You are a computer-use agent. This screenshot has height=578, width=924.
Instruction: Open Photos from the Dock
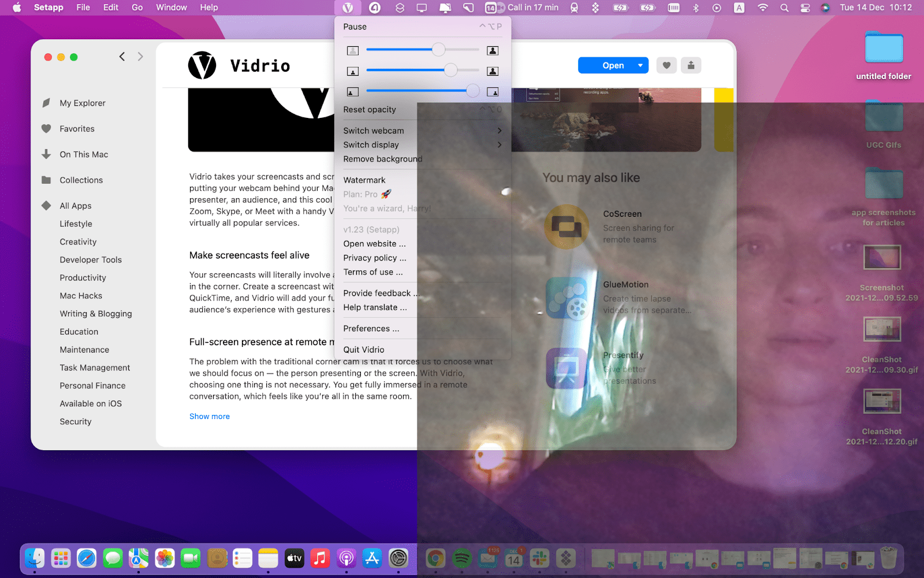pyautogui.click(x=165, y=558)
